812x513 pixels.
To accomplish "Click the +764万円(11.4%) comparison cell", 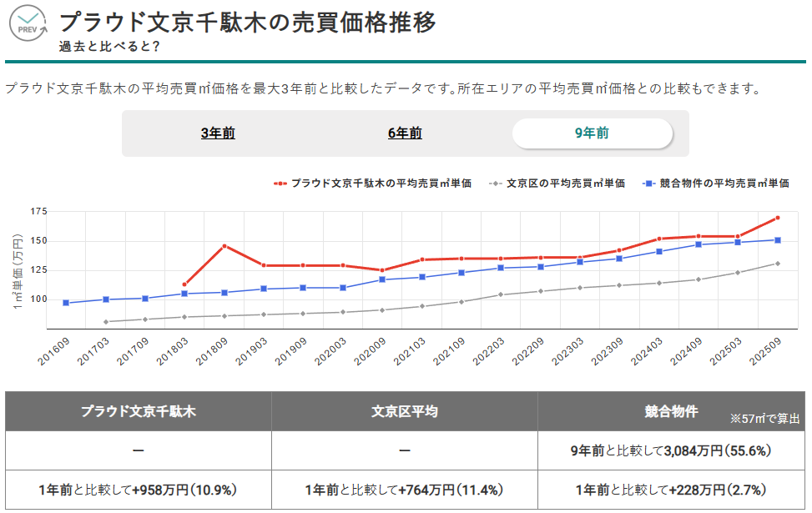I will coord(405,490).
